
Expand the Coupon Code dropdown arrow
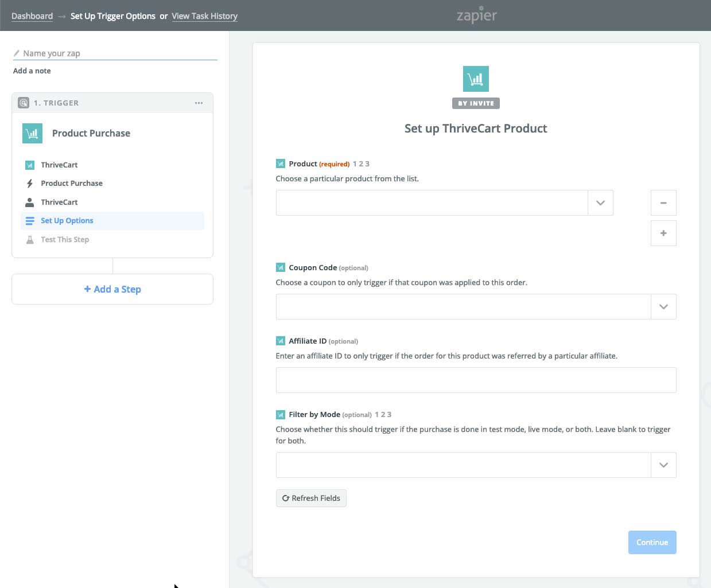coord(663,307)
